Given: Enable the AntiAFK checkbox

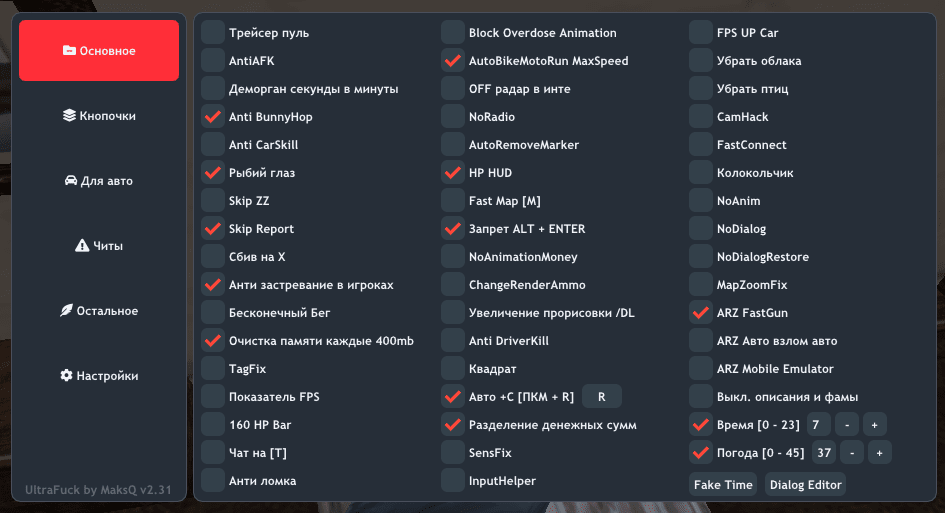Looking at the screenshot, I should (x=213, y=61).
